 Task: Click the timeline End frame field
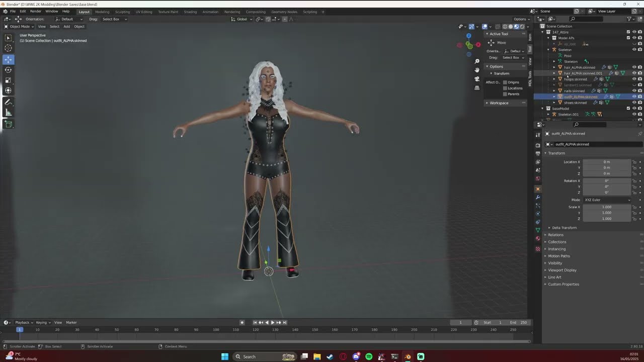click(518, 322)
